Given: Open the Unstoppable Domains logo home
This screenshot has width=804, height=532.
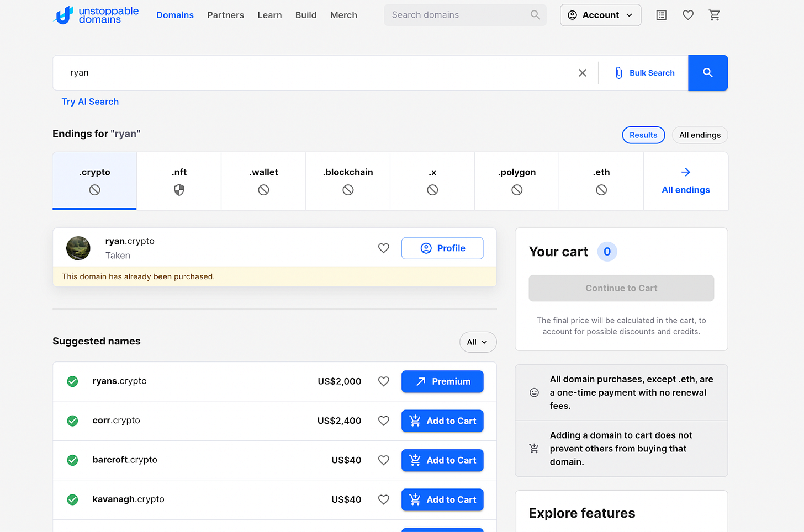Looking at the screenshot, I should click(x=96, y=15).
